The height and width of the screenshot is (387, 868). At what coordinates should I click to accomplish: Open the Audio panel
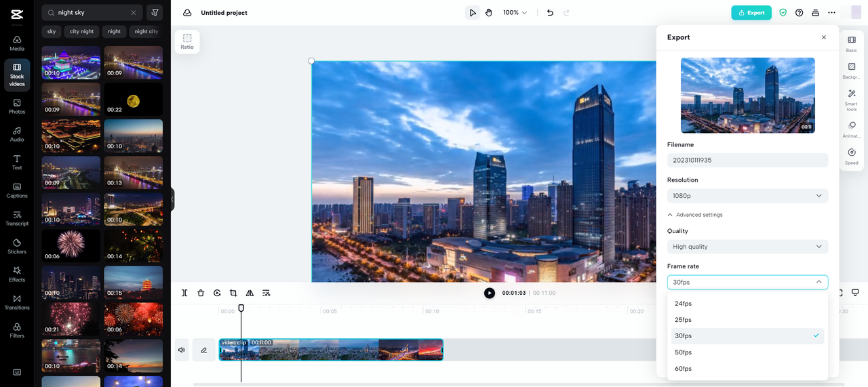[17, 134]
